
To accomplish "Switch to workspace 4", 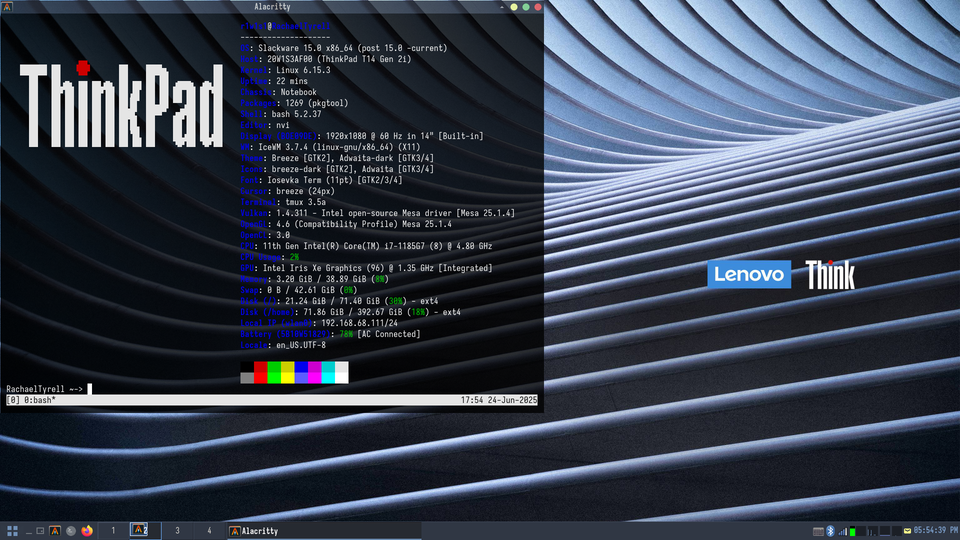I will point(209,531).
